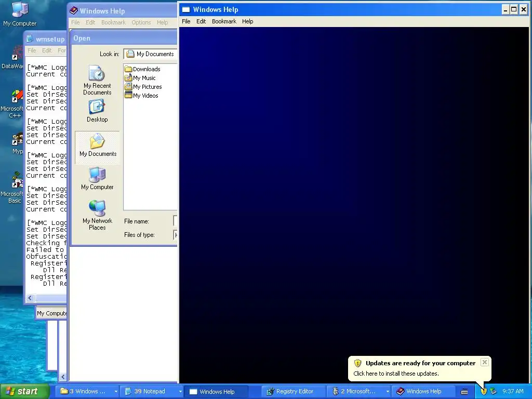The image size is (532, 399).
Task: Click background Windows Help book title icon
Action: coord(74,11)
